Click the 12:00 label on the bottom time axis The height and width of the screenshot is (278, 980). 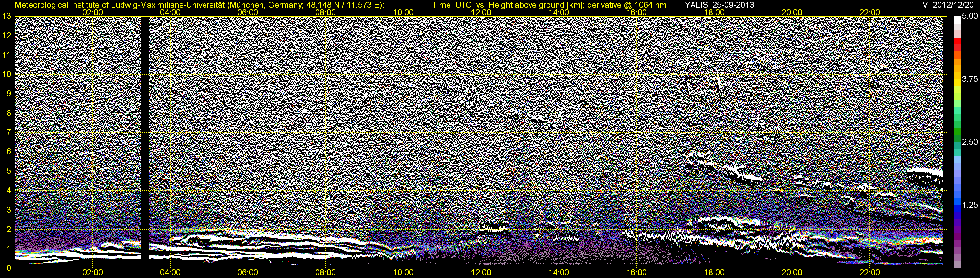pos(481,273)
